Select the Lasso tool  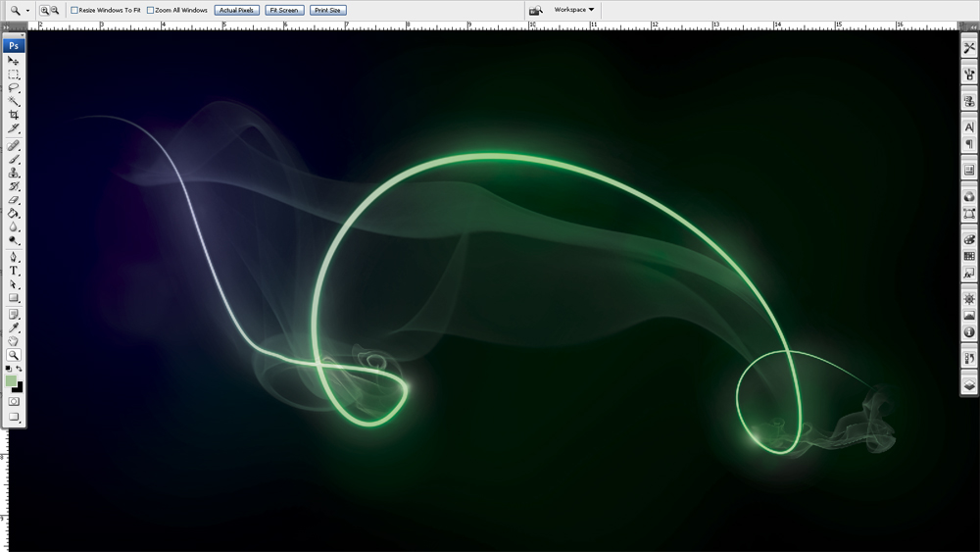13,88
